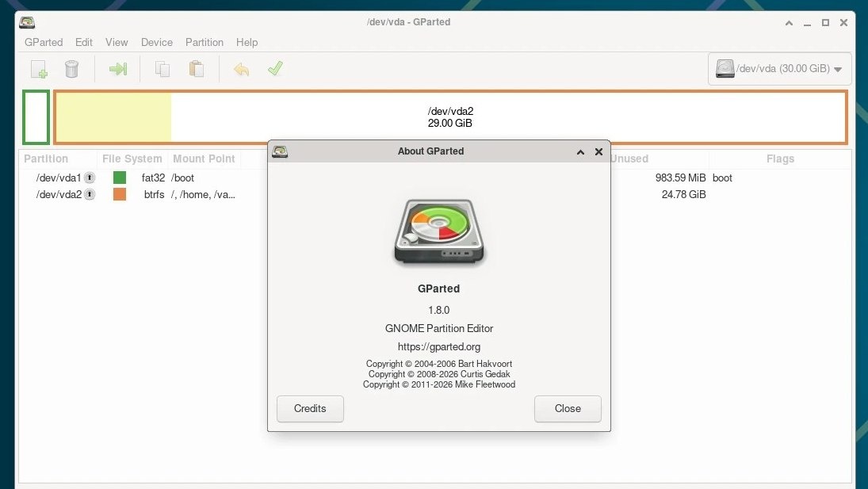The height and width of the screenshot is (489, 868).
Task: Click the Copy partition toolbar icon
Action: click(x=163, y=69)
